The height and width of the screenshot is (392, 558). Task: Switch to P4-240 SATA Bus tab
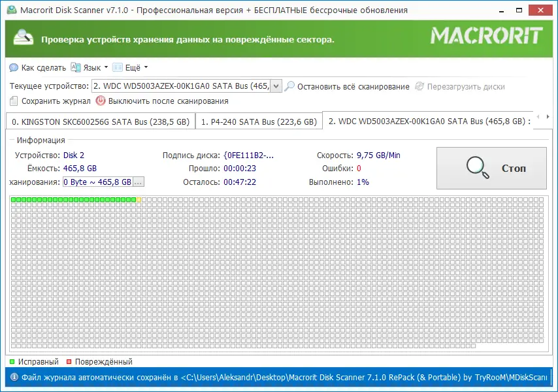259,122
